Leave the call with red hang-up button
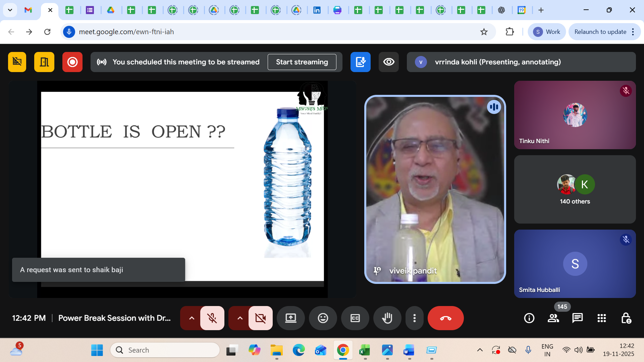This screenshot has width=644, height=362. [x=445, y=318]
